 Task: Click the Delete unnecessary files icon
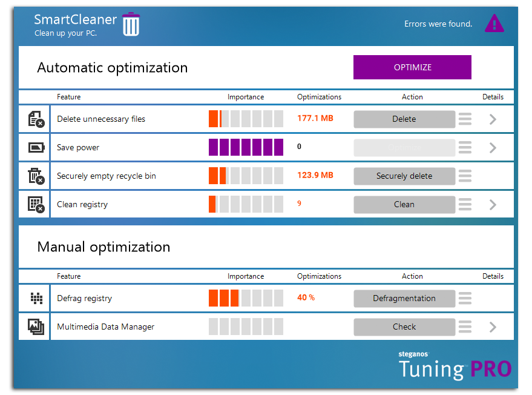pos(36,119)
